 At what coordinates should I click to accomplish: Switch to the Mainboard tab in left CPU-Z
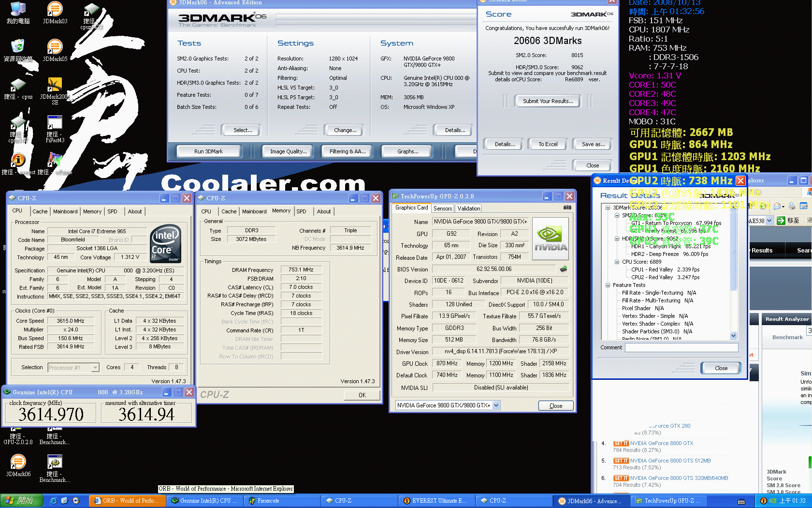click(65, 211)
